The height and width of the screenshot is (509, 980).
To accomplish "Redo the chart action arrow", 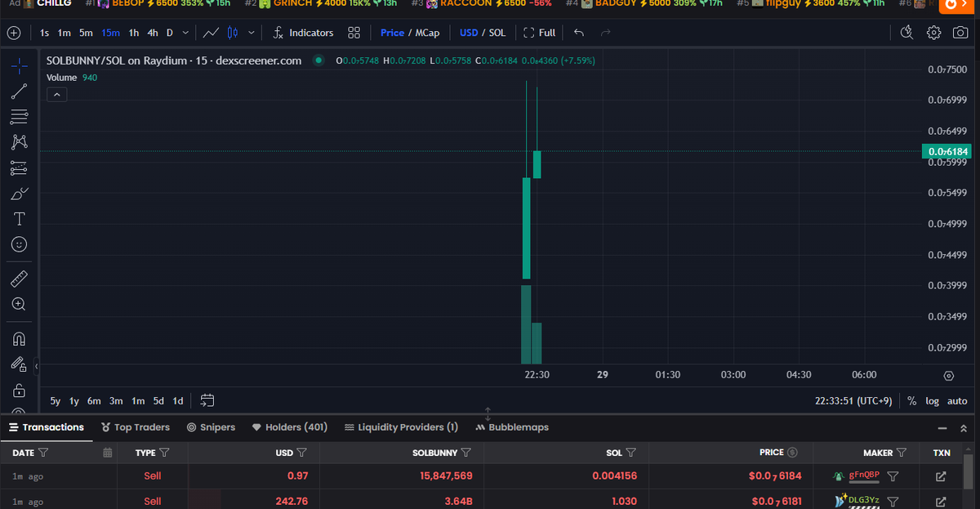I will 605,33.
